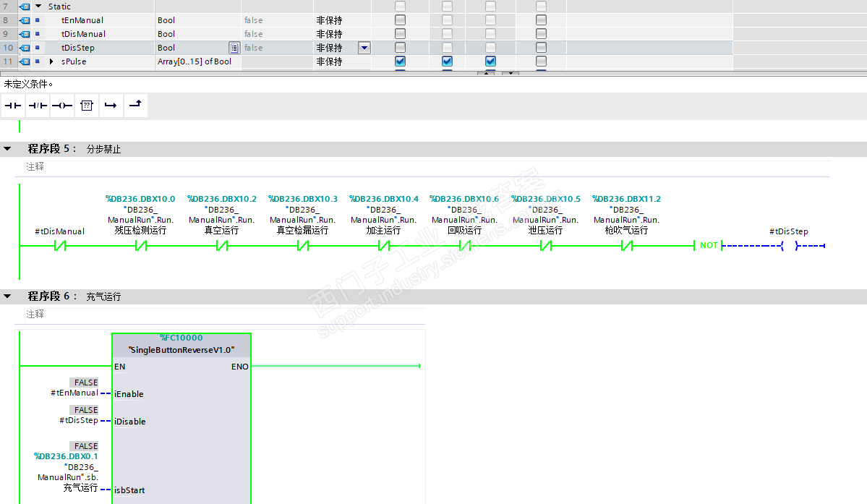Viewport: 867px width, 504px height.
Task: Click the tag icon on the tEnManual row
Action: point(25,20)
